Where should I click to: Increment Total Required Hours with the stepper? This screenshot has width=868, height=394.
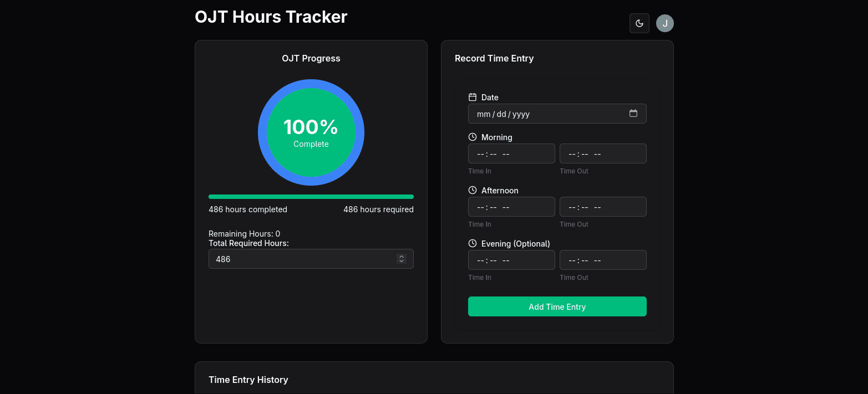click(x=402, y=257)
